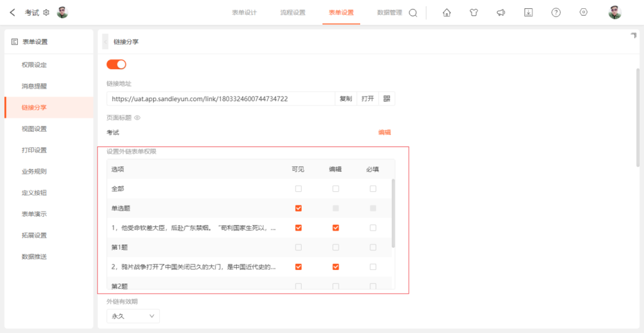Show the QR code for the link

click(x=386, y=98)
